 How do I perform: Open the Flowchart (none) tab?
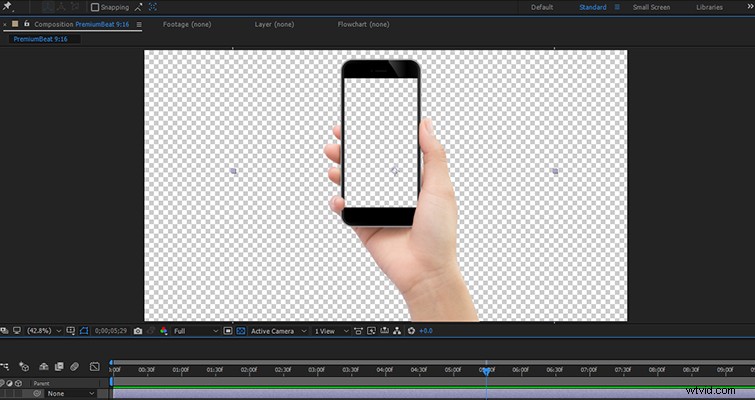click(364, 24)
